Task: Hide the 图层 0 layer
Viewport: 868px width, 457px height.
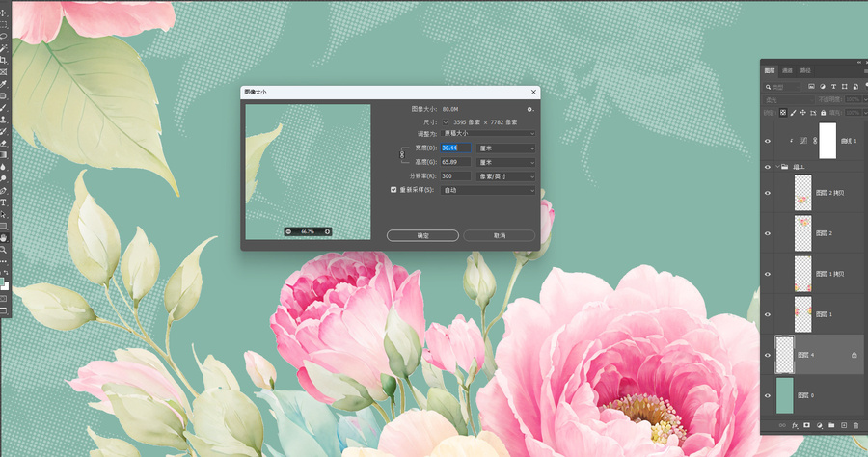Action: [768, 395]
